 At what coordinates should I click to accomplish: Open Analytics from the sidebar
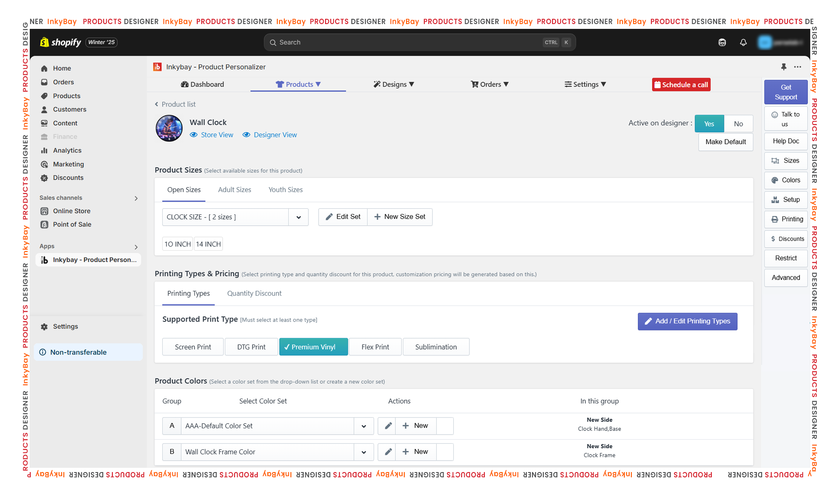[67, 150]
